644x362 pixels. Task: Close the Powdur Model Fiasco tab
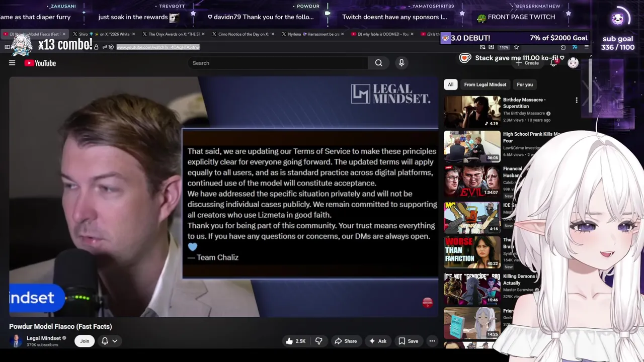point(64,34)
